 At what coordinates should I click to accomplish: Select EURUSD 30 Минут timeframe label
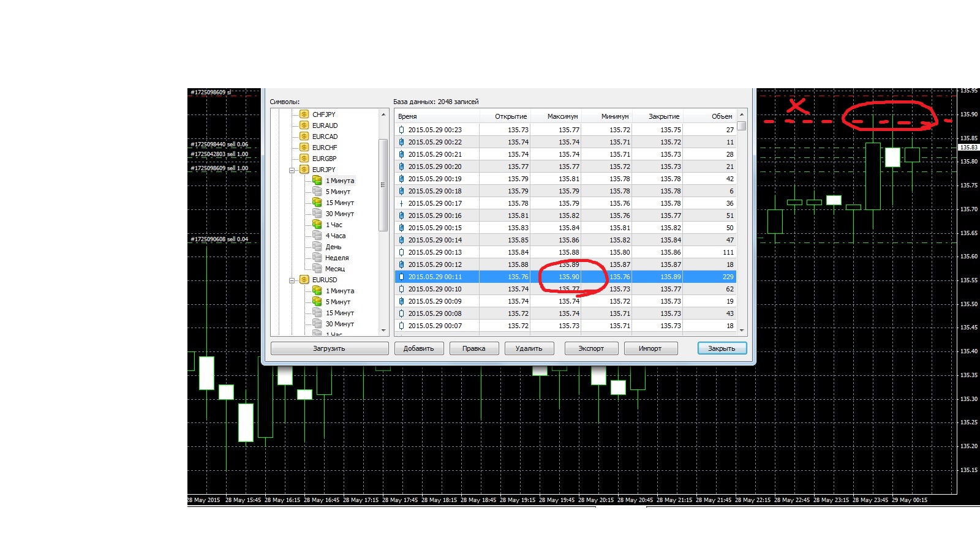click(340, 324)
